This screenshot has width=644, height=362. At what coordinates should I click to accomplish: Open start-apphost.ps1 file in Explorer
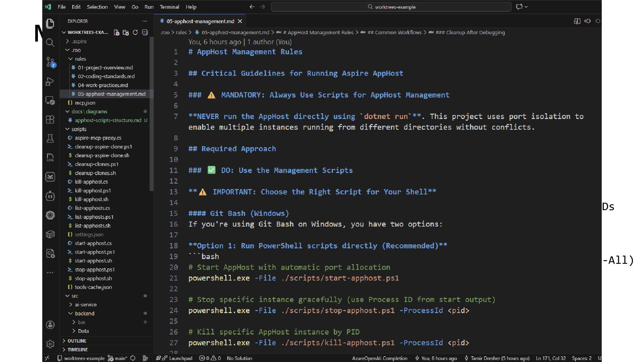click(95, 252)
